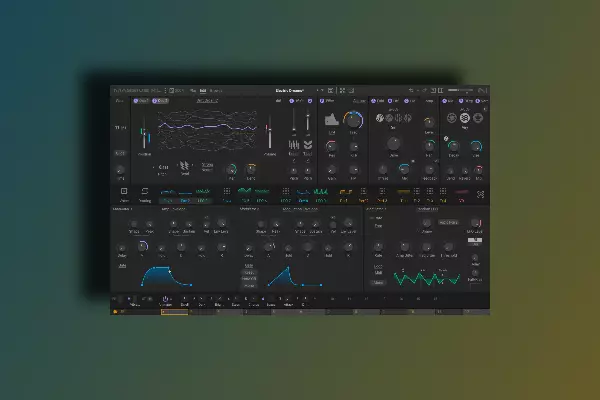600x400 pixels.
Task: Switch to the Edit view tab
Action: pos(203,91)
